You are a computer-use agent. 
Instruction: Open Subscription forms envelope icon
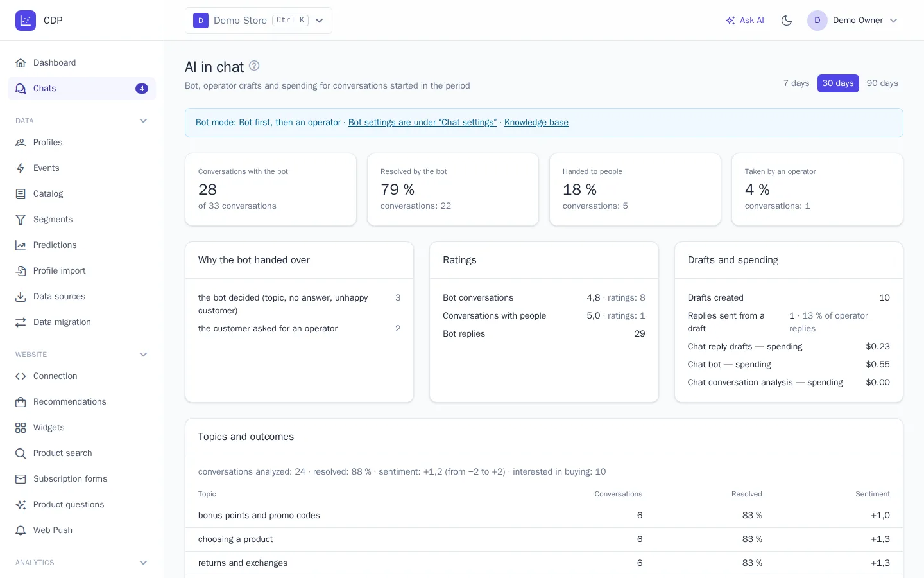[21, 479]
